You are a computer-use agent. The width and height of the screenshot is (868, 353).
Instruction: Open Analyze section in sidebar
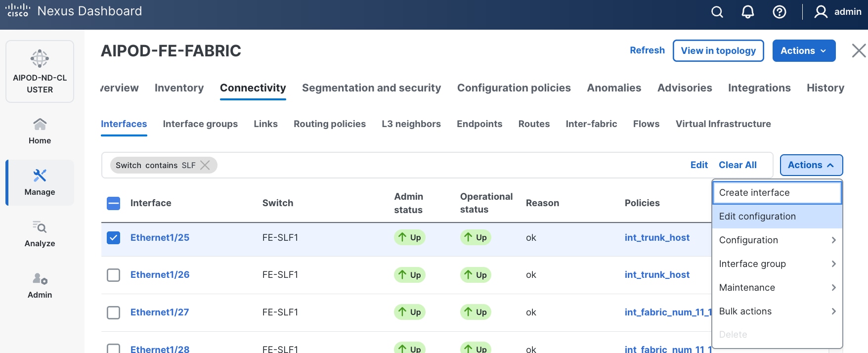coord(40,234)
